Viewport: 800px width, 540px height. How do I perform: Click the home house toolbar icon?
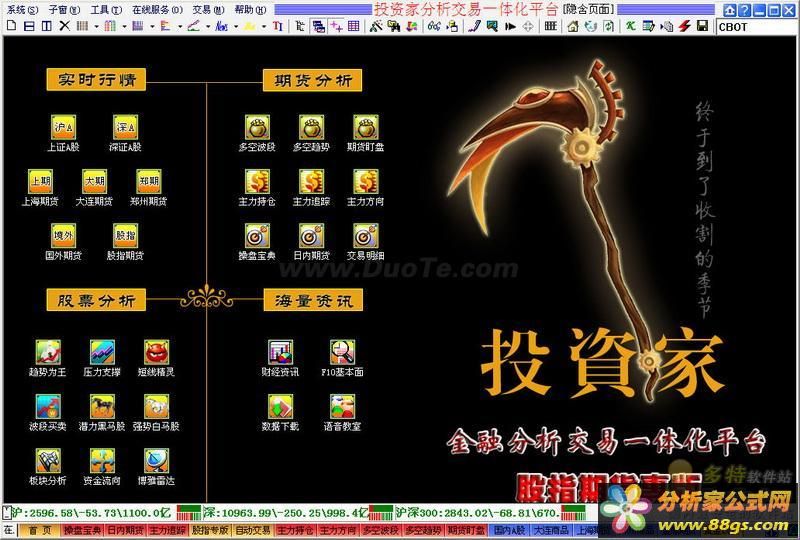tap(573, 26)
